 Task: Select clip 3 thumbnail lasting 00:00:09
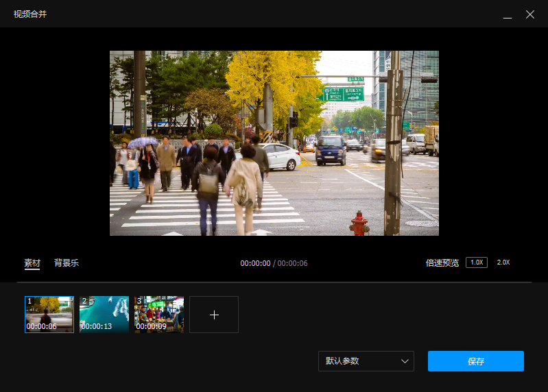coord(159,315)
